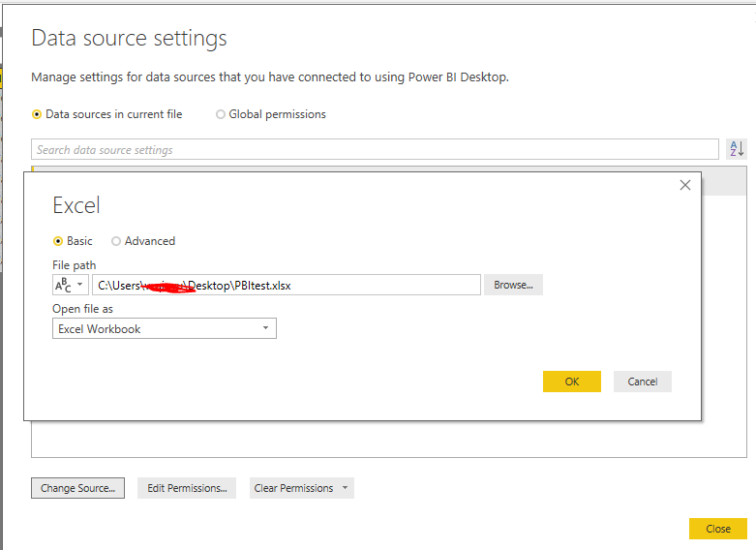Close the Excel dialog with the X
This screenshot has width=756, height=550.
(685, 185)
